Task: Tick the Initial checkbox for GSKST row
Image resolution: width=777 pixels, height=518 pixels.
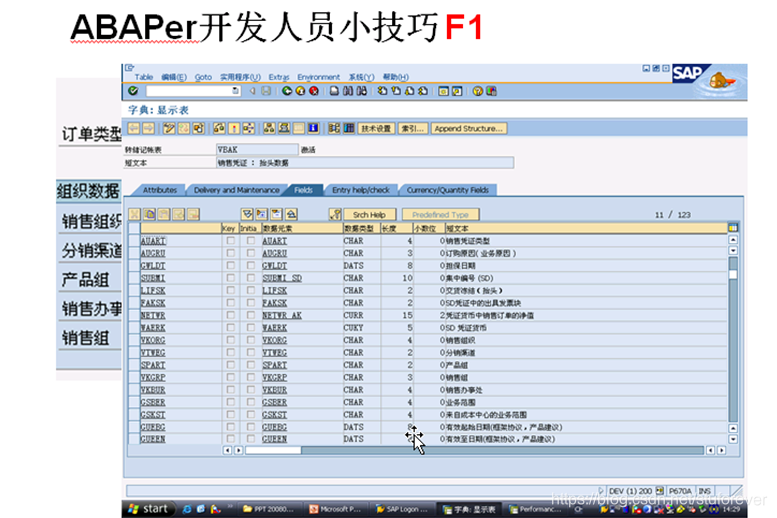Action: click(x=251, y=414)
